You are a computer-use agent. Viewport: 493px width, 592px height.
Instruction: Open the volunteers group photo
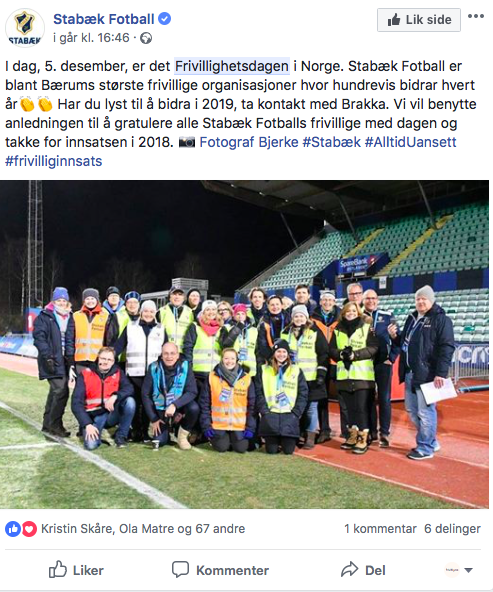[244, 344]
